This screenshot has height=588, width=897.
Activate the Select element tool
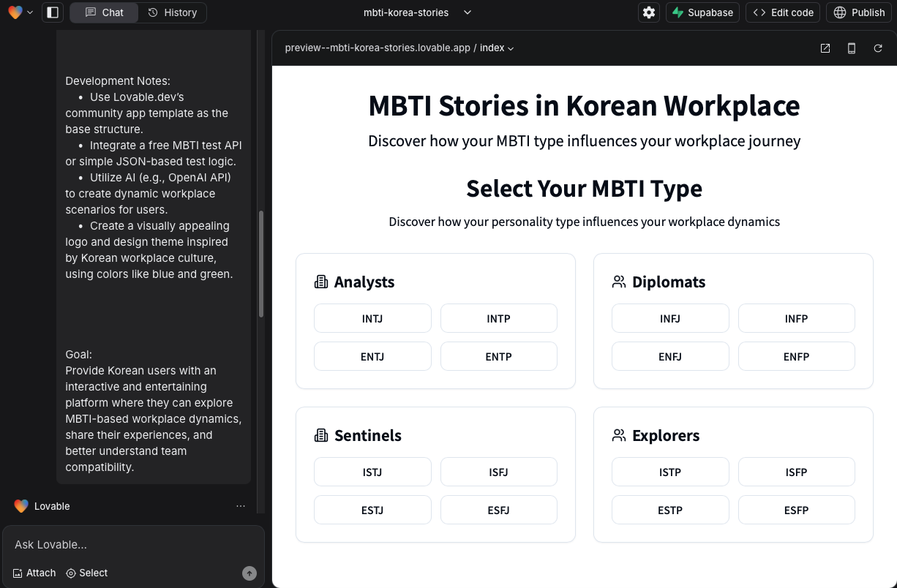click(87, 573)
